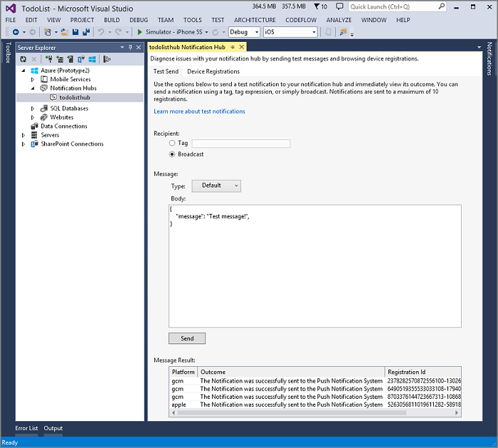Open Simulator iPhone 5S target dropdown arrow
This screenshot has width=498, height=448.
click(x=206, y=32)
